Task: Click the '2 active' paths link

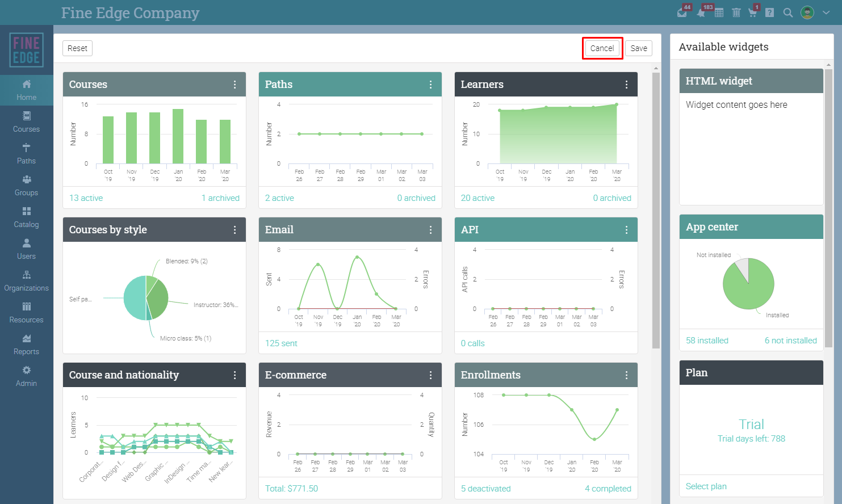Action: 279,198
